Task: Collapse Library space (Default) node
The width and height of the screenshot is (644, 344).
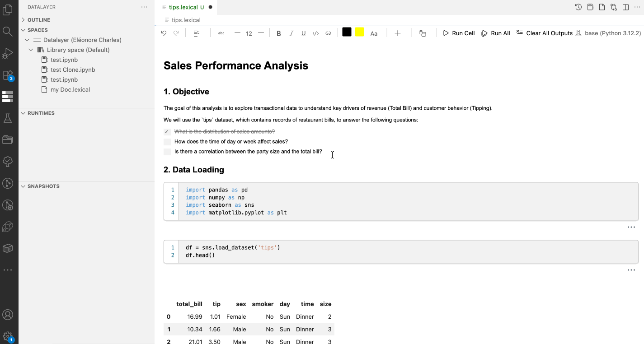Action: click(87, 50)
